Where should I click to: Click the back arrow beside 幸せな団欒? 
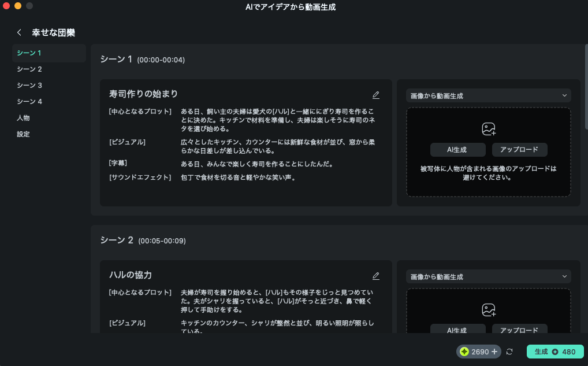[x=20, y=33]
